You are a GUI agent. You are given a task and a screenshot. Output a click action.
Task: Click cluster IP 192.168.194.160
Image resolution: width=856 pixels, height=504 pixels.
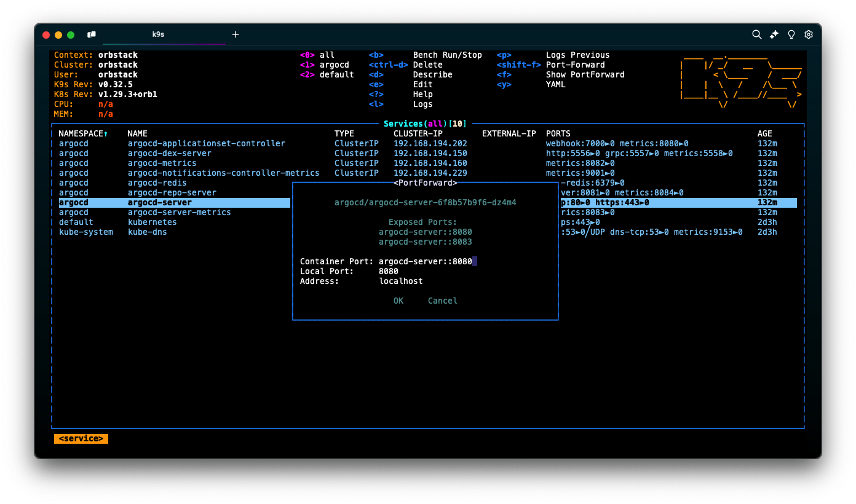click(430, 163)
